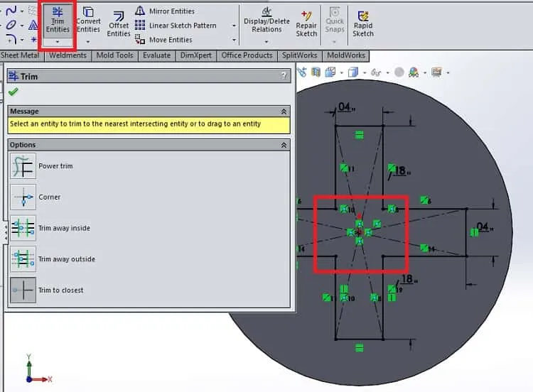The width and height of the screenshot is (533, 392).
Task: Click the Convert Entities icon
Action: (88, 12)
